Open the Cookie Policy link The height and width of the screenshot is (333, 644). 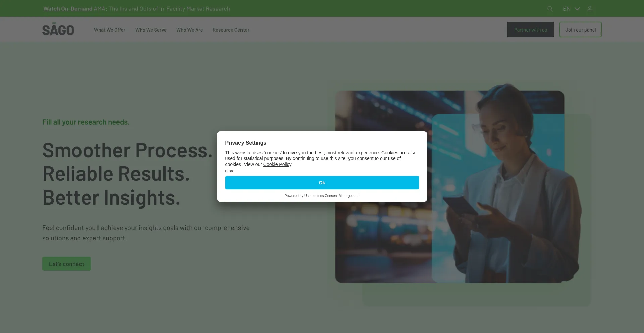[277, 164]
